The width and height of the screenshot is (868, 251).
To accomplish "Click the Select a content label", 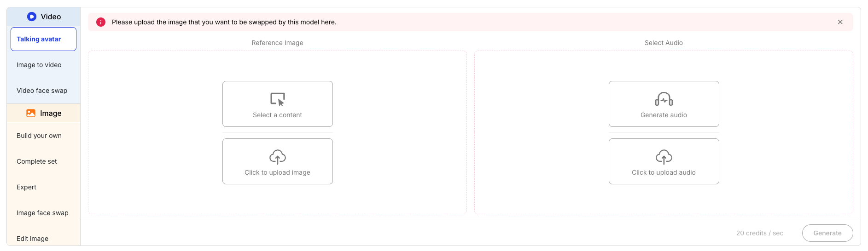I will (277, 115).
